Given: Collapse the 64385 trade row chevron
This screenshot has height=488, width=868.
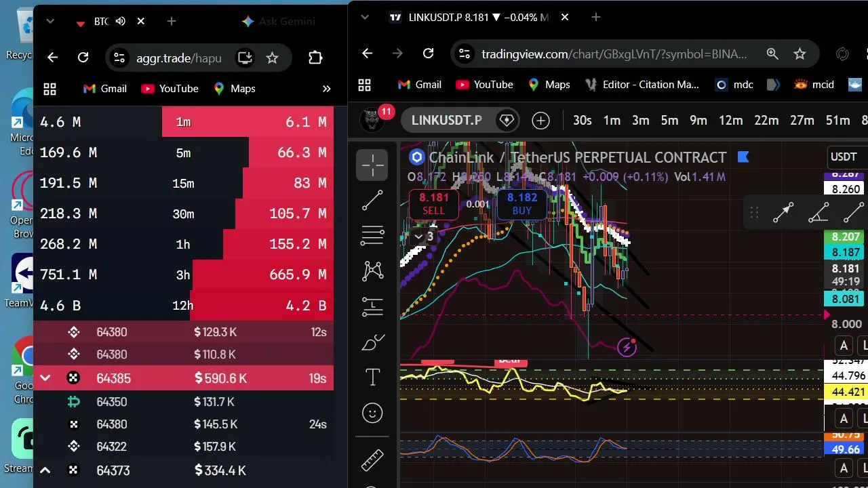Looking at the screenshot, I should (45, 378).
